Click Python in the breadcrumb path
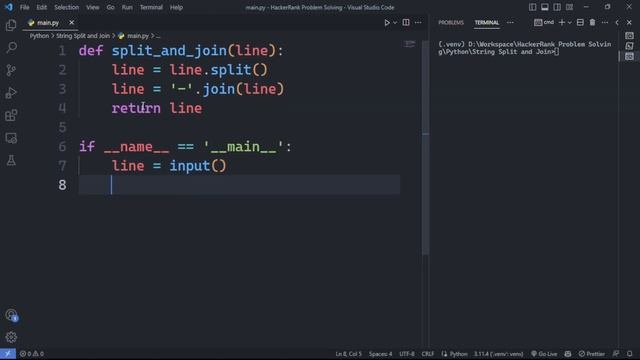The image size is (640, 360). (39, 36)
